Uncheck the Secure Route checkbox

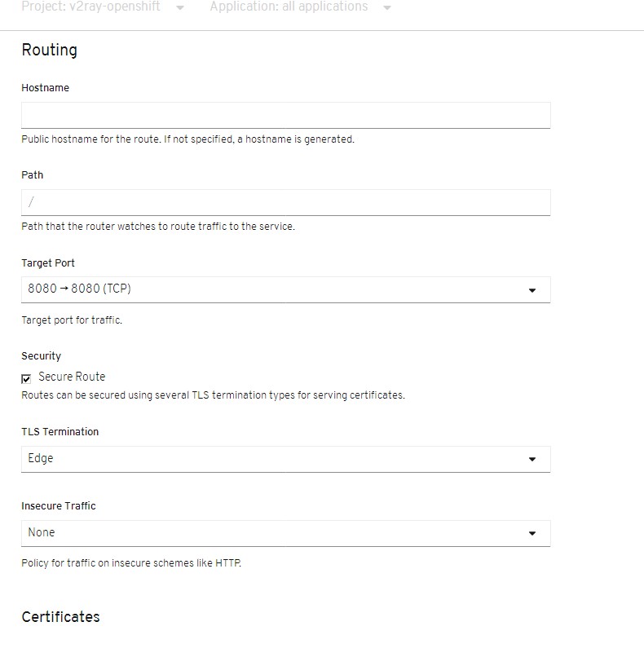click(x=26, y=379)
